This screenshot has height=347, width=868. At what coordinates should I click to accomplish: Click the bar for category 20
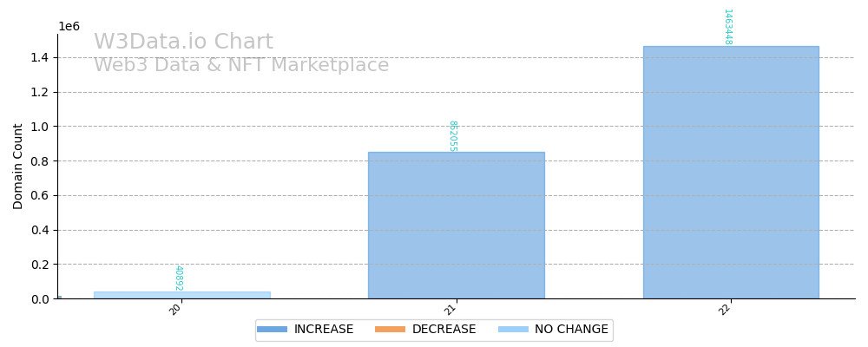[x=181, y=295]
